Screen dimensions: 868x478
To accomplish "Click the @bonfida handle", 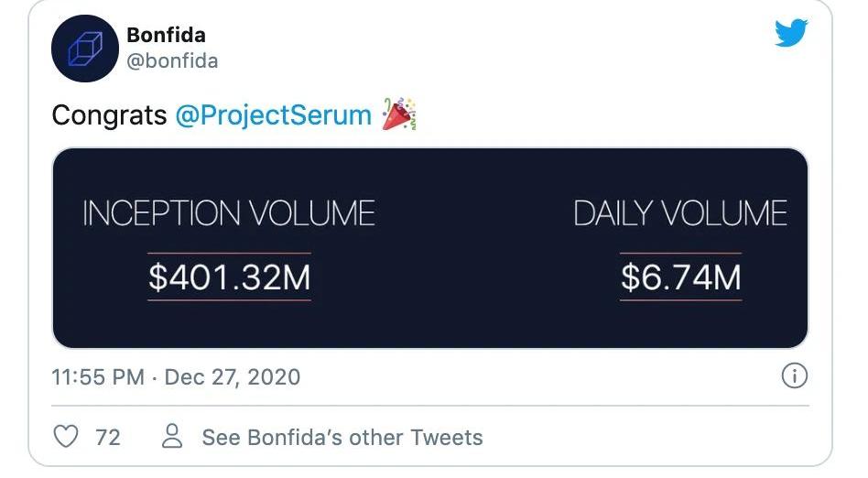I will tap(172, 61).
